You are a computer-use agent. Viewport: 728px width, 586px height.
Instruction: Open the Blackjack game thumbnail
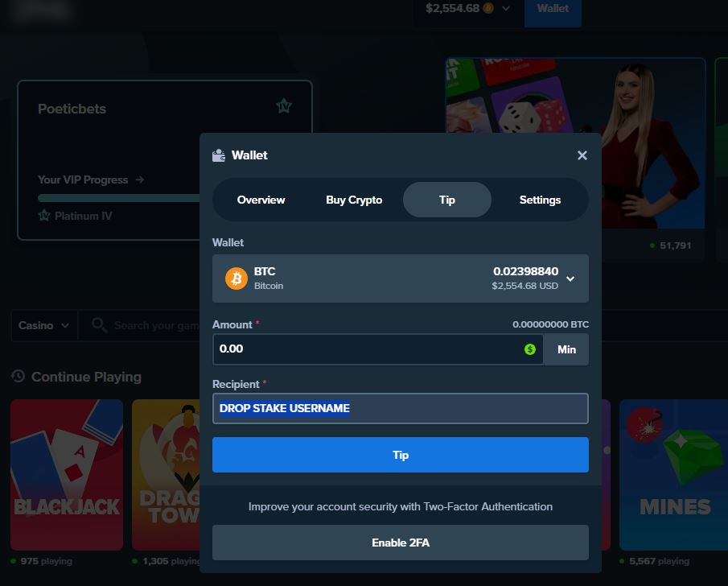(x=67, y=474)
